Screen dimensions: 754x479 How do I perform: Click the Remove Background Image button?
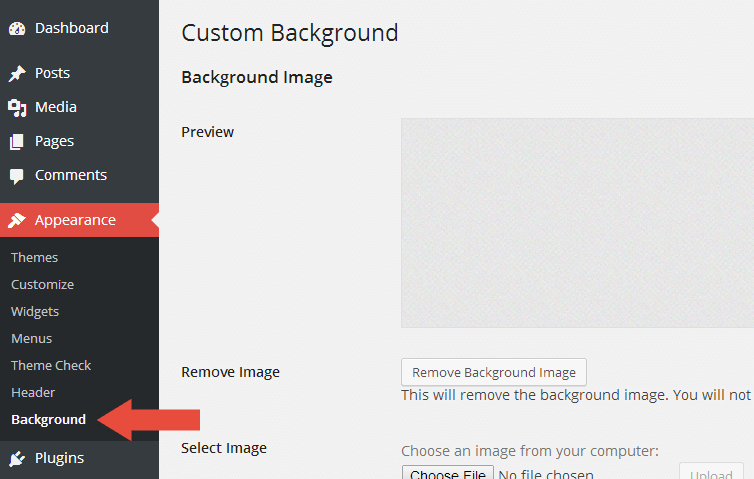[x=494, y=372]
